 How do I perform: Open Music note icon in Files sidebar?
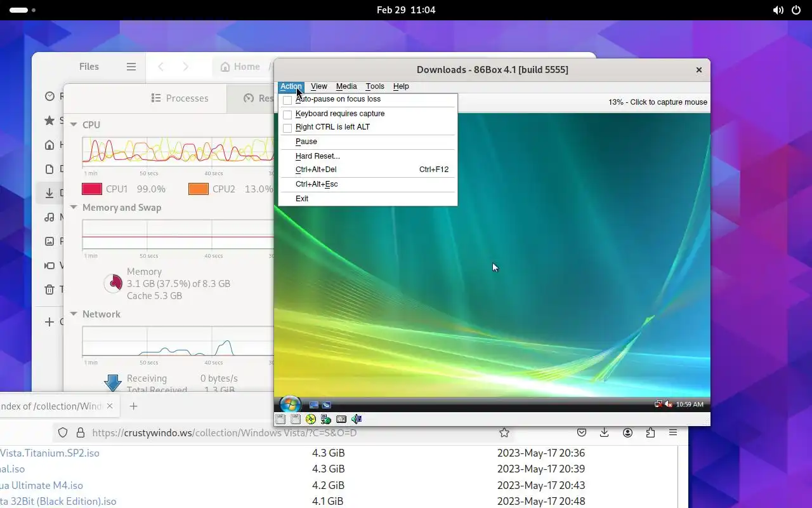point(49,217)
